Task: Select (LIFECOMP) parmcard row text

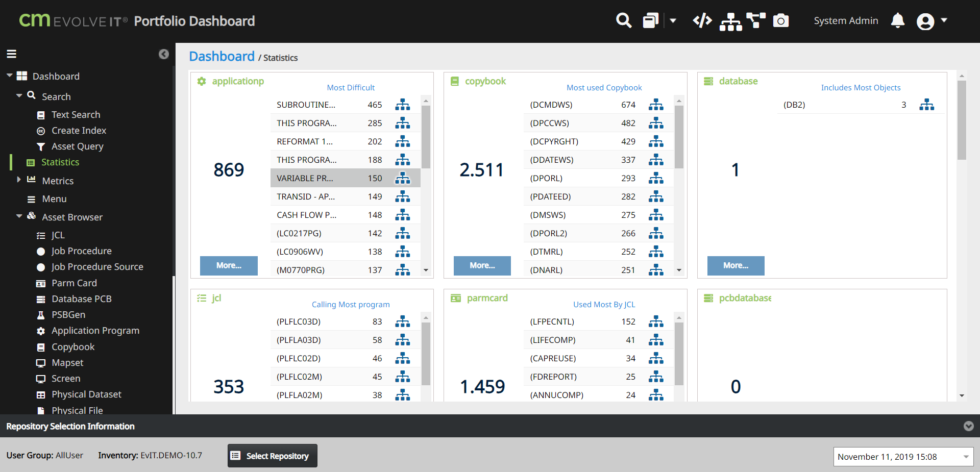Action: [553, 340]
